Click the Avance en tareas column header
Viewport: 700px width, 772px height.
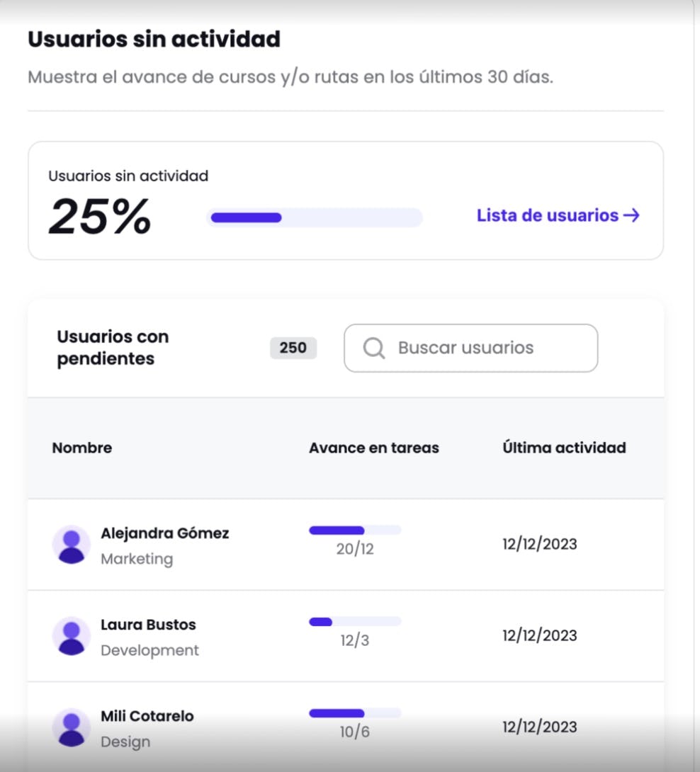tap(374, 448)
